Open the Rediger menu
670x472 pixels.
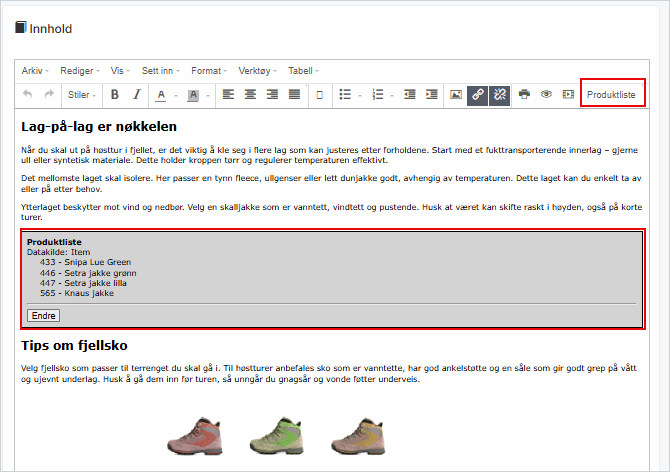pyautogui.click(x=80, y=71)
